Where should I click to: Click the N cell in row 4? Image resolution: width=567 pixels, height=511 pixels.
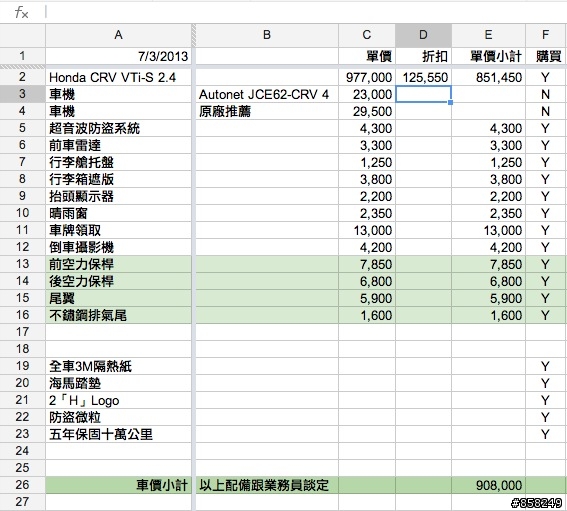pos(546,111)
